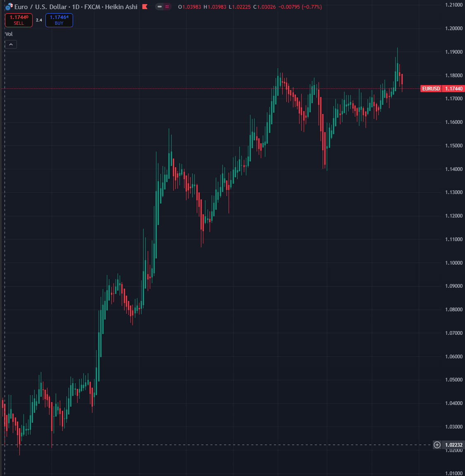This screenshot has height=476, width=465.
Task: Click the red SELL 1.17440 button
Action: 19,20
